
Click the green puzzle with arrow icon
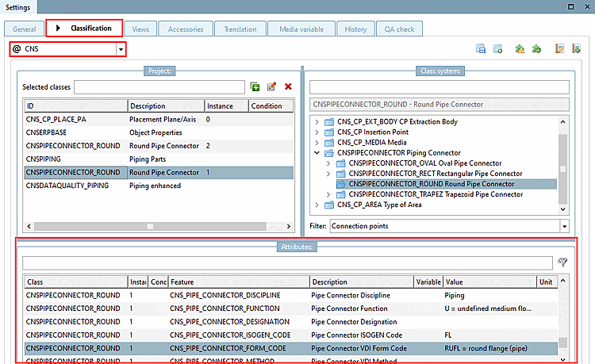pyautogui.click(x=536, y=49)
